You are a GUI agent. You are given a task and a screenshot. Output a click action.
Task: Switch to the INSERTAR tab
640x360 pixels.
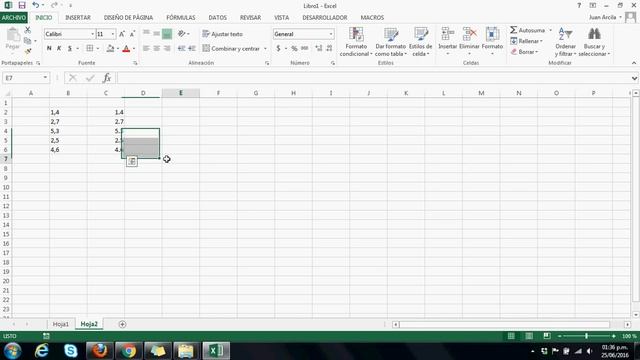[78, 18]
